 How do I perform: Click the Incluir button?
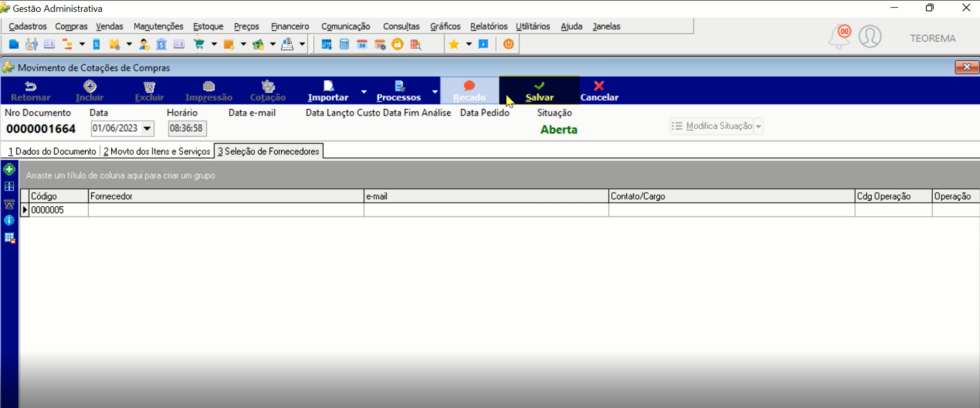(89, 90)
